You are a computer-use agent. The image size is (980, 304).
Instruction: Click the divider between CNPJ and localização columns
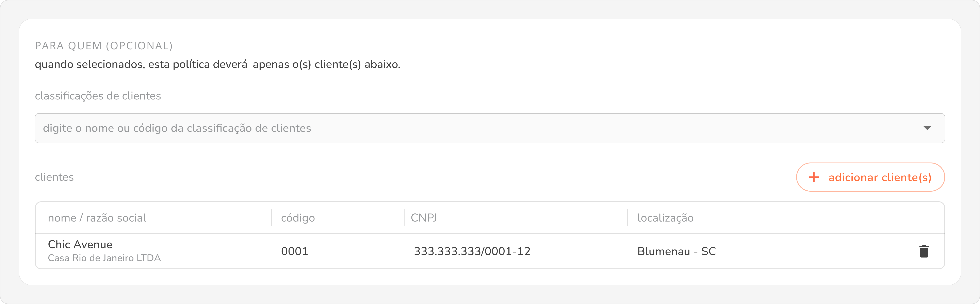tap(628, 217)
